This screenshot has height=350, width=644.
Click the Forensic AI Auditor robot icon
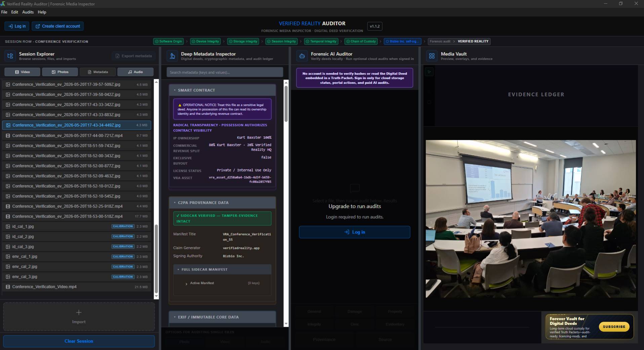[x=302, y=56]
